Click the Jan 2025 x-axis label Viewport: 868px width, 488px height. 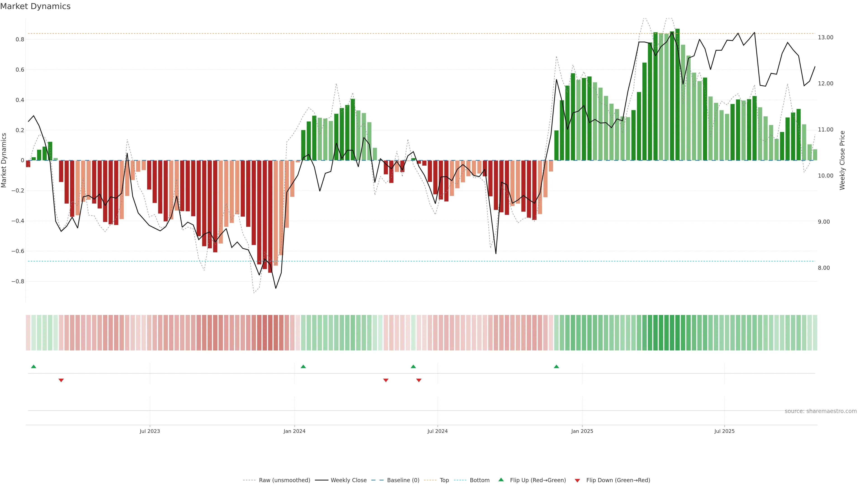pos(582,431)
